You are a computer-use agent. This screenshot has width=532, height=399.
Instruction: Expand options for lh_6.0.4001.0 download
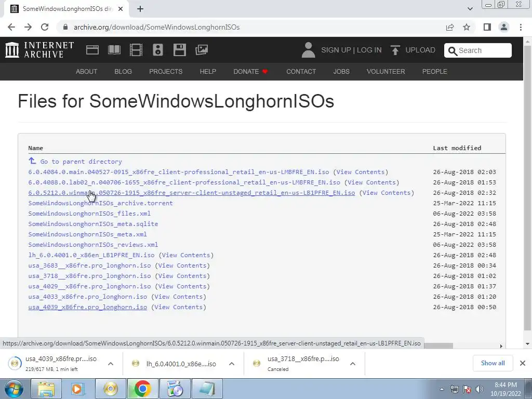point(232,364)
